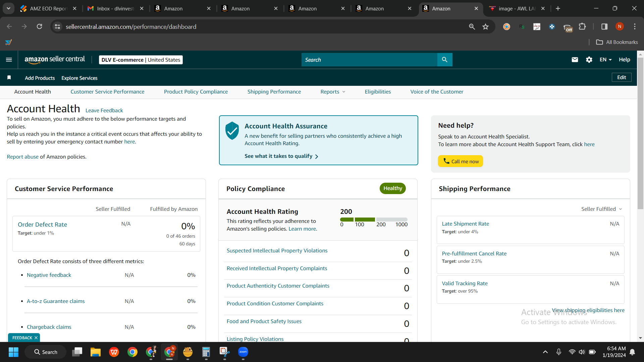Image resolution: width=644 pixels, height=362 pixels.
Task: Open the Calculator from the taskbar
Action: (206, 352)
